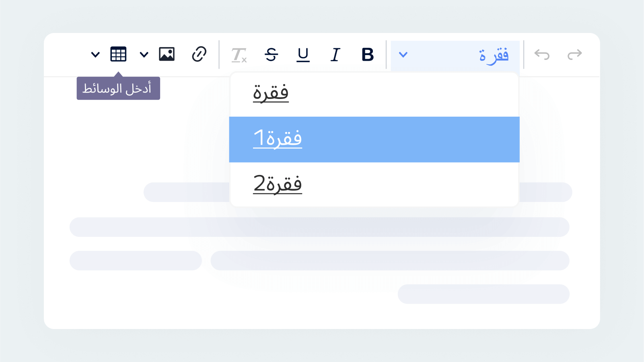This screenshot has width=644, height=362.
Task: Click the insert image icon
Action: click(x=167, y=54)
